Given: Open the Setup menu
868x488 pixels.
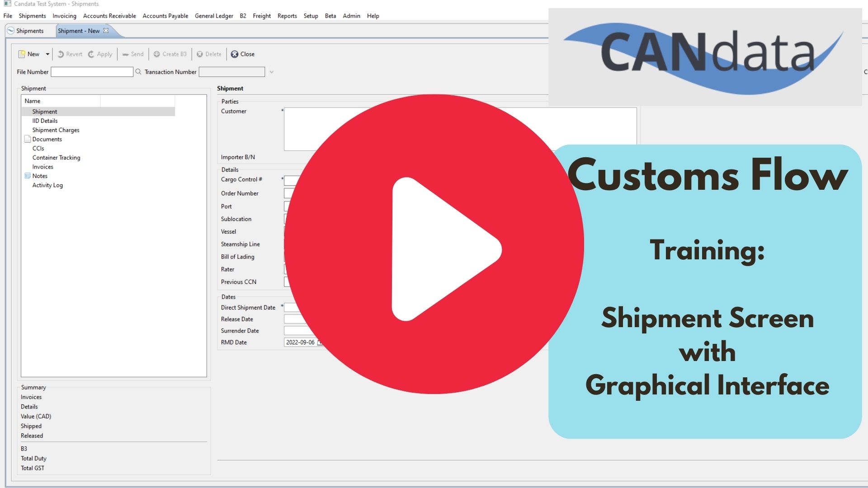Looking at the screenshot, I should pyautogui.click(x=311, y=16).
